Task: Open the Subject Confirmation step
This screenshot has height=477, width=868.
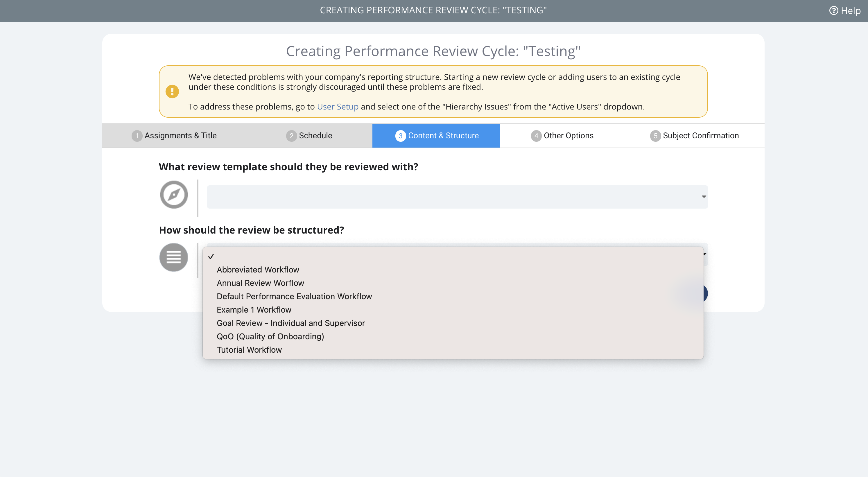Action: click(694, 135)
